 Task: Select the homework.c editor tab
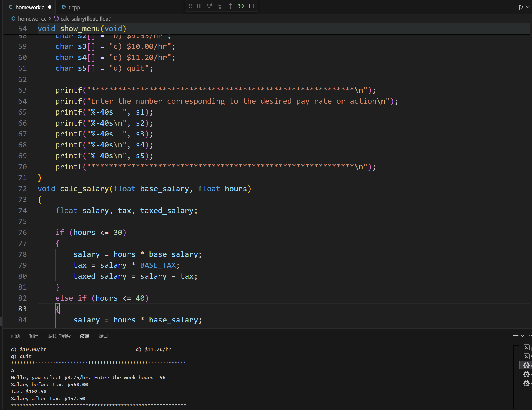tap(30, 7)
